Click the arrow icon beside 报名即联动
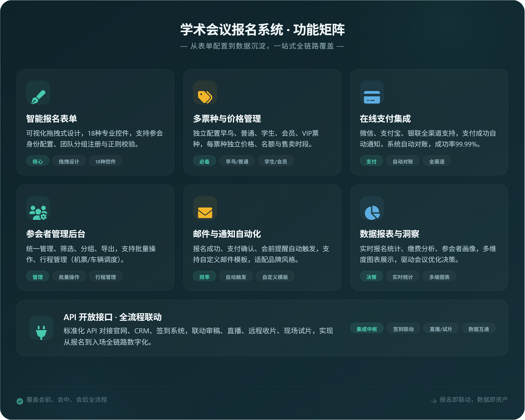The width and height of the screenshot is (525, 420). point(433,401)
